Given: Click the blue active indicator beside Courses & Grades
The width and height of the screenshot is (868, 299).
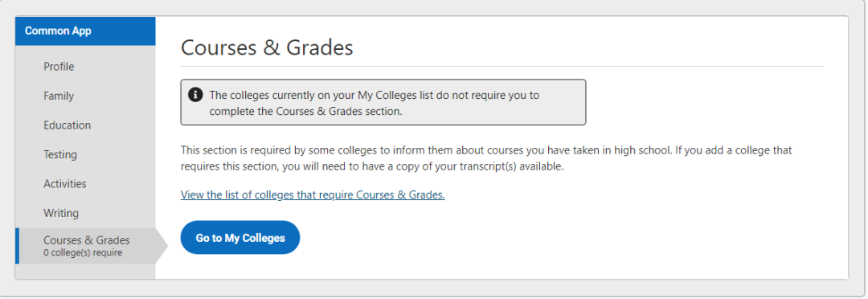Looking at the screenshot, I should [18, 246].
